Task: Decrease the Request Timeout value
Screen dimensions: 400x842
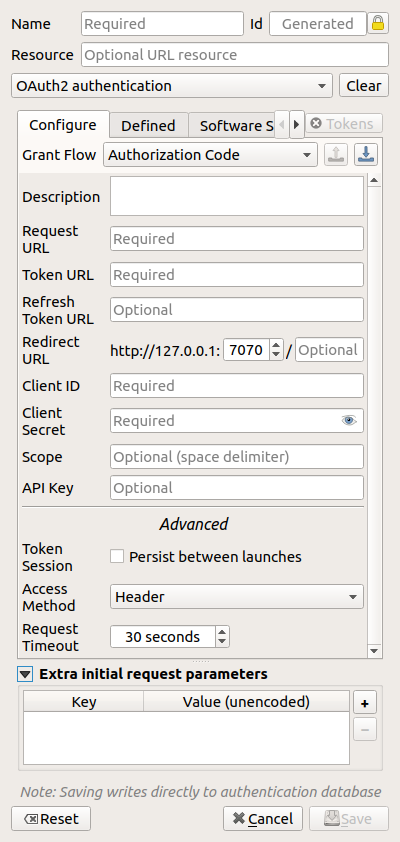Action: pos(222,642)
